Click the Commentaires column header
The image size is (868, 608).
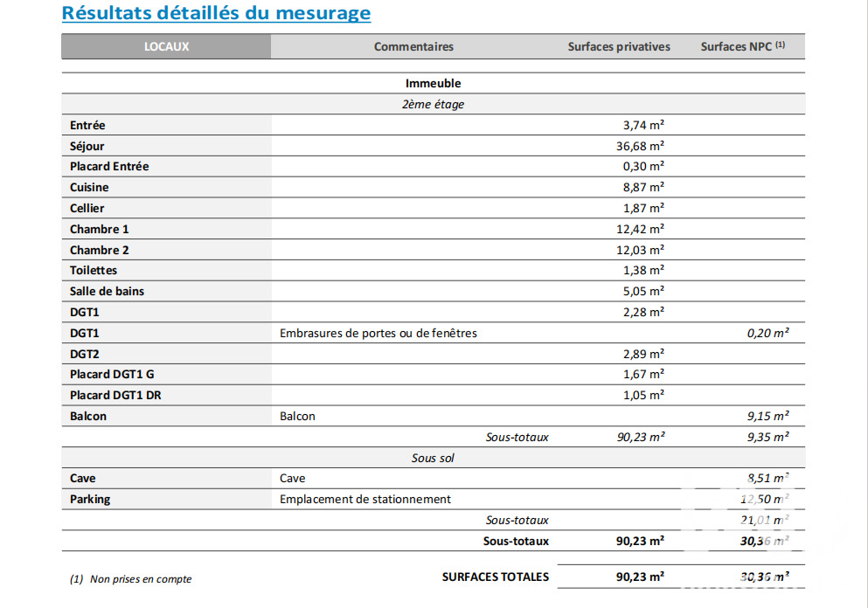point(413,46)
